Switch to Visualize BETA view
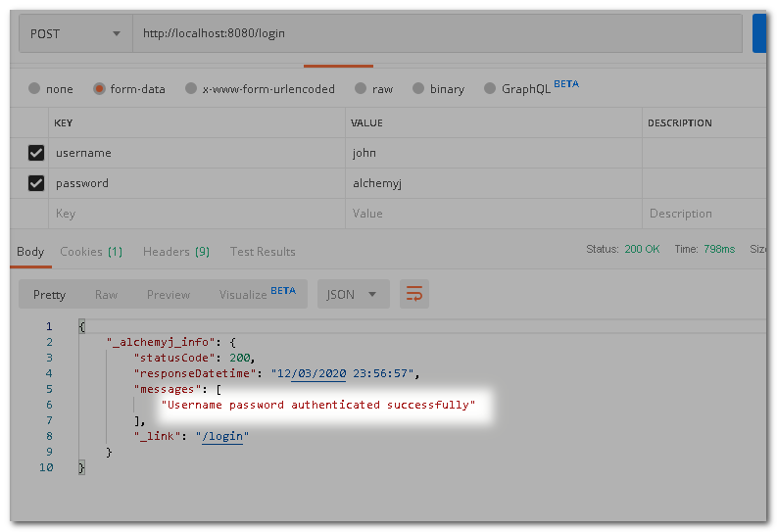 258,294
